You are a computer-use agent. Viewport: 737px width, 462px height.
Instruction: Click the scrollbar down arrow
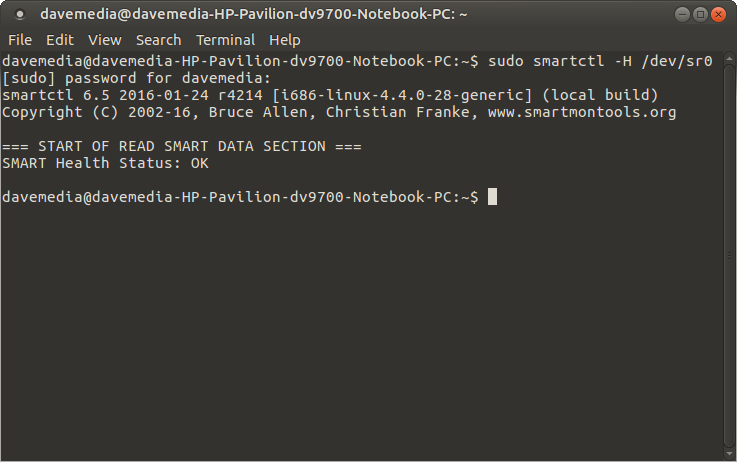click(x=729, y=454)
